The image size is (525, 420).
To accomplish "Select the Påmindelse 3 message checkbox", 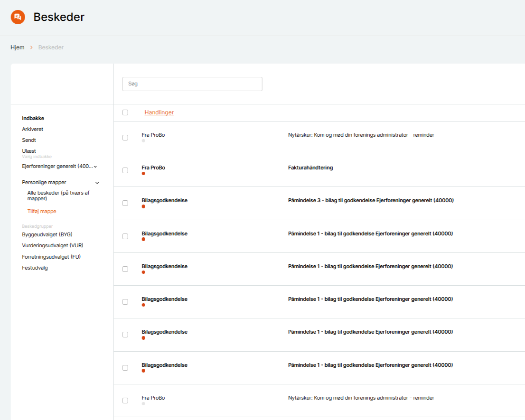I will click(x=125, y=203).
